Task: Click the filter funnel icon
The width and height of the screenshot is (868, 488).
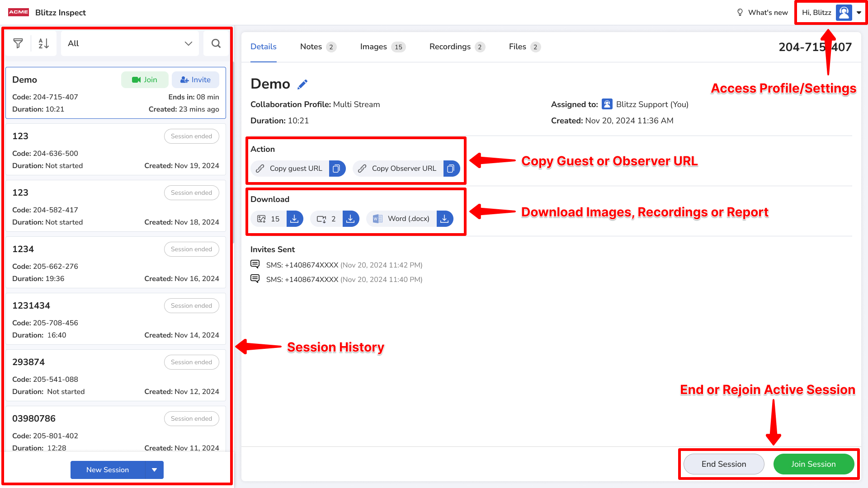Action: tap(18, 43)
